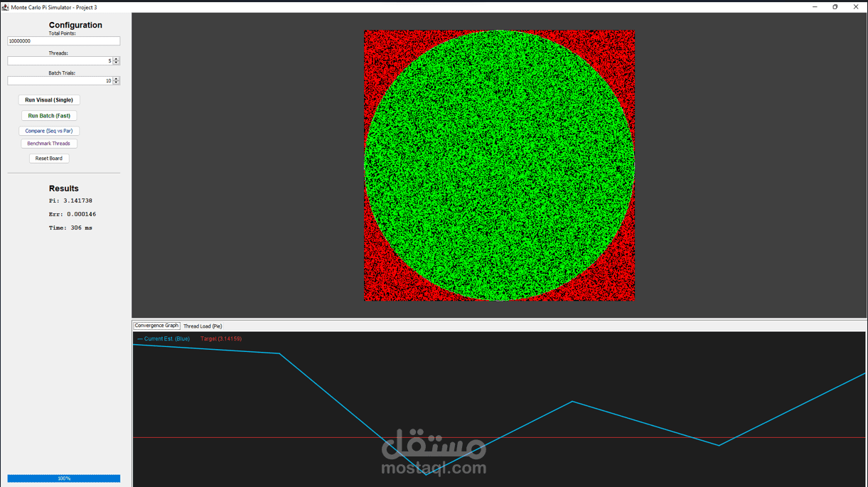
Task: Run Batch (Fast) simulation
Action: click(48, 115)
